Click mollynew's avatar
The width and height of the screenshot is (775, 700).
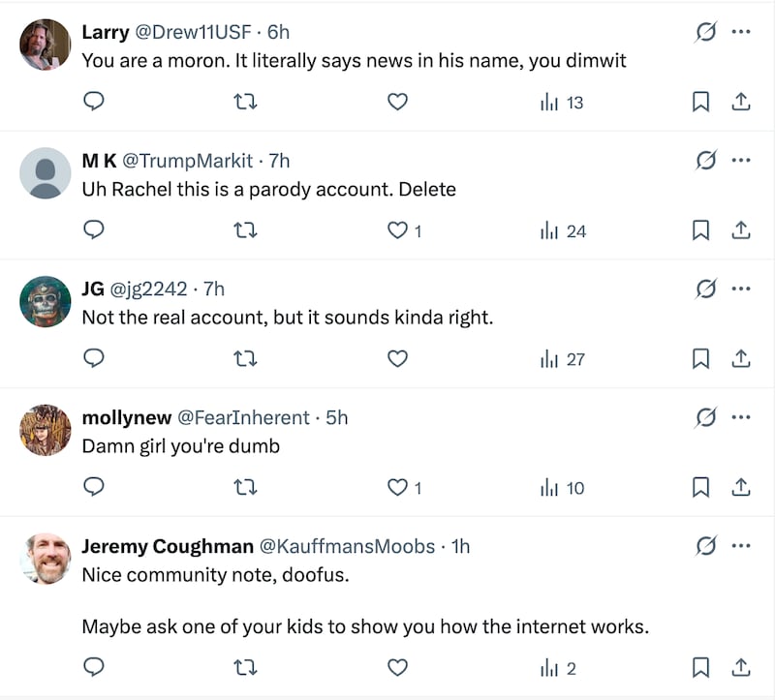(x=45, y=430)
